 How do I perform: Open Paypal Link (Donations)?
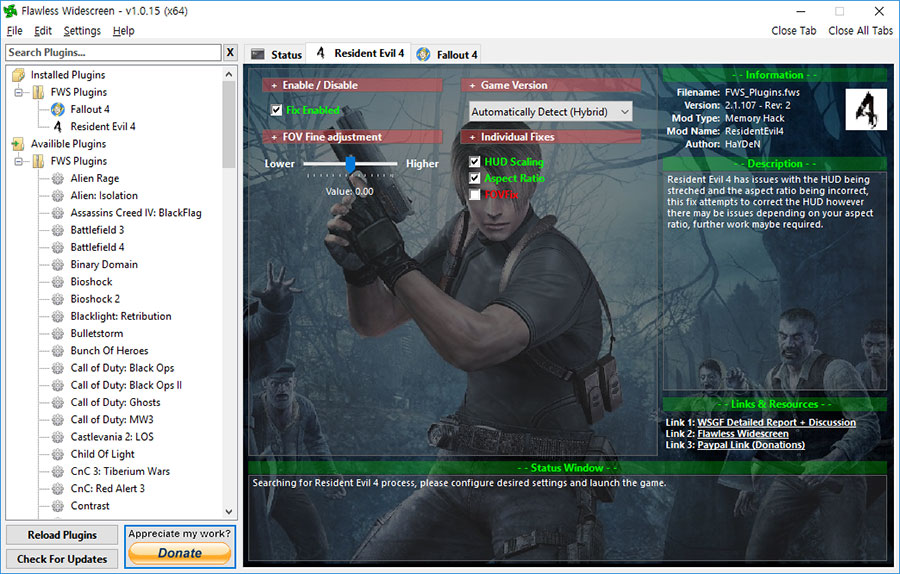pyautogui.click(x=751, y=445)
